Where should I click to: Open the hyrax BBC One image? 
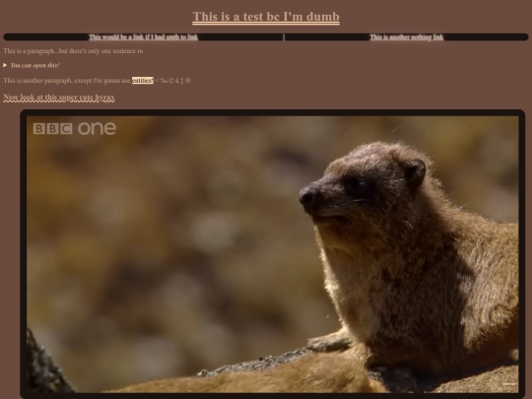273,254
